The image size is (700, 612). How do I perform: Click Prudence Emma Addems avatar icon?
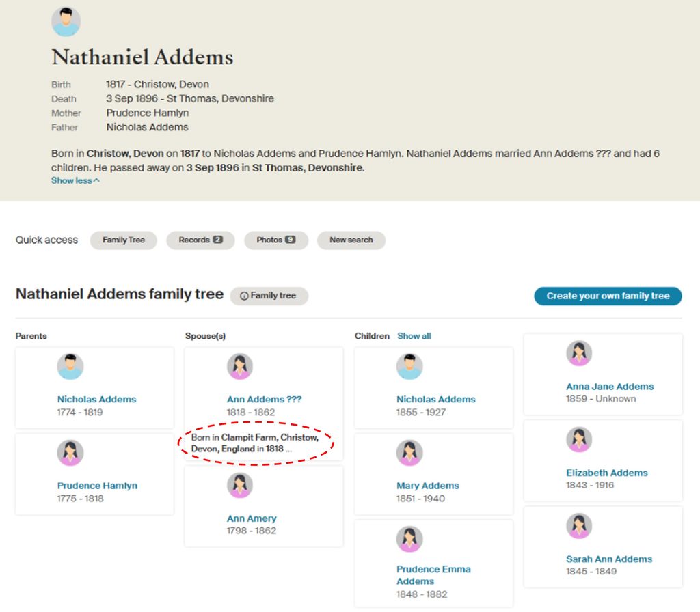[x=409, y=539]
